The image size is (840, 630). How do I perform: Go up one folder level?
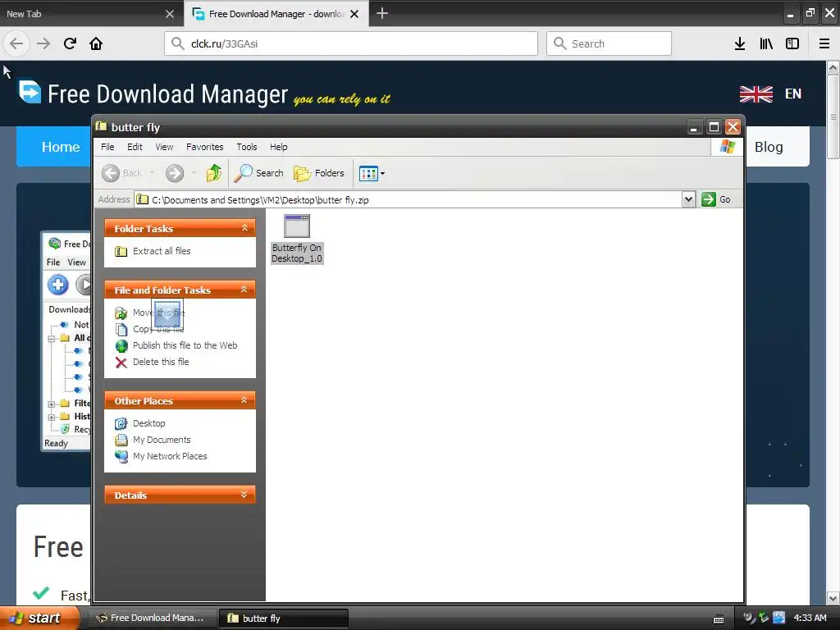tap(214, 173)
